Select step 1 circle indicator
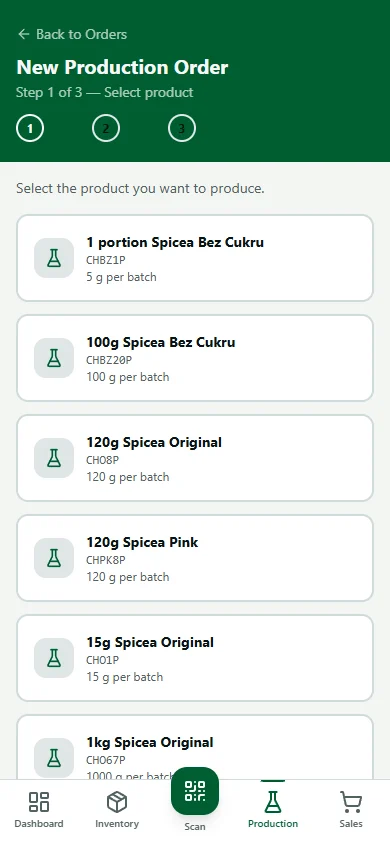The width and height of the screenshot is (390, 844). coord(30,129)
